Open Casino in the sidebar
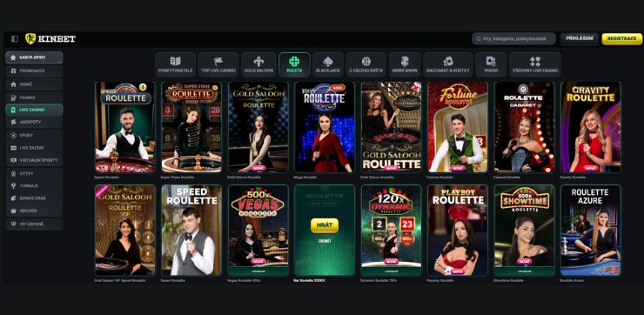 click(34, 97)
